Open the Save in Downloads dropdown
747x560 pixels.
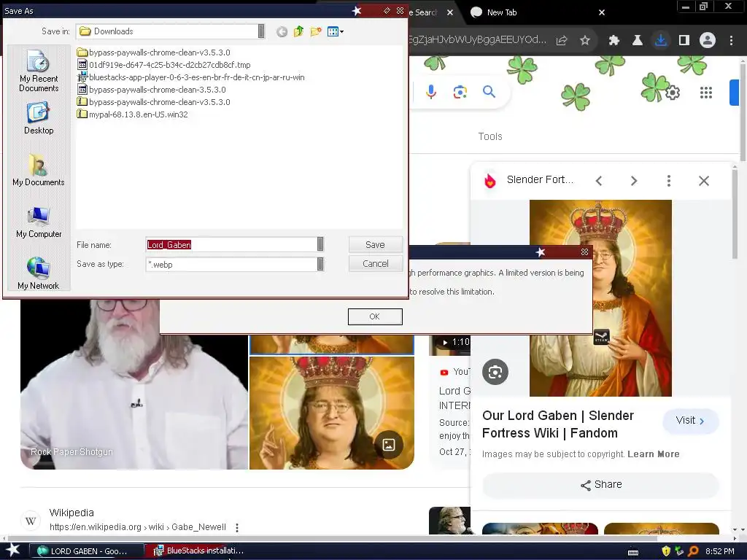click(261, 31)
